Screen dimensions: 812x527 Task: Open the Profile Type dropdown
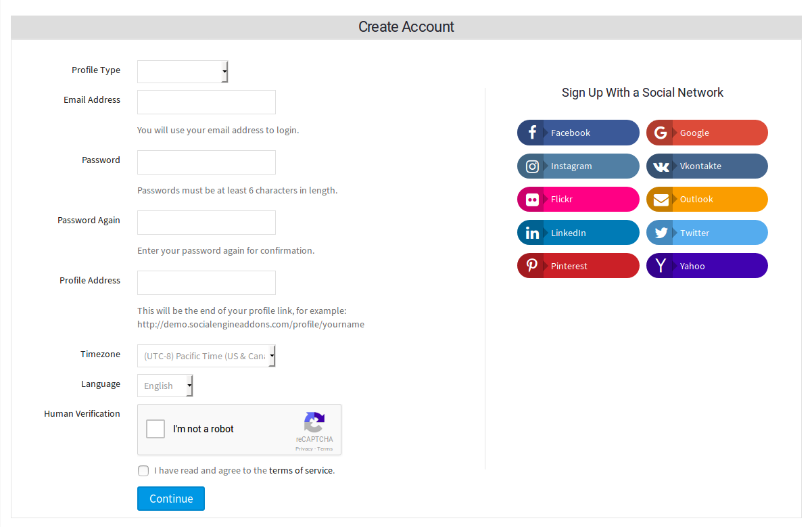[183, 72]
